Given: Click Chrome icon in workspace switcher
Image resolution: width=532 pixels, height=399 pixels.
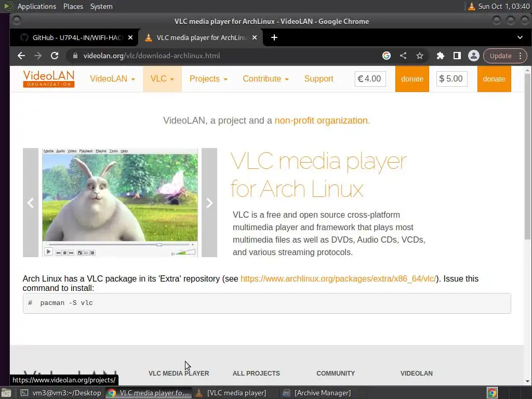Looking at the screenshot, I should [x=492, y=393].
